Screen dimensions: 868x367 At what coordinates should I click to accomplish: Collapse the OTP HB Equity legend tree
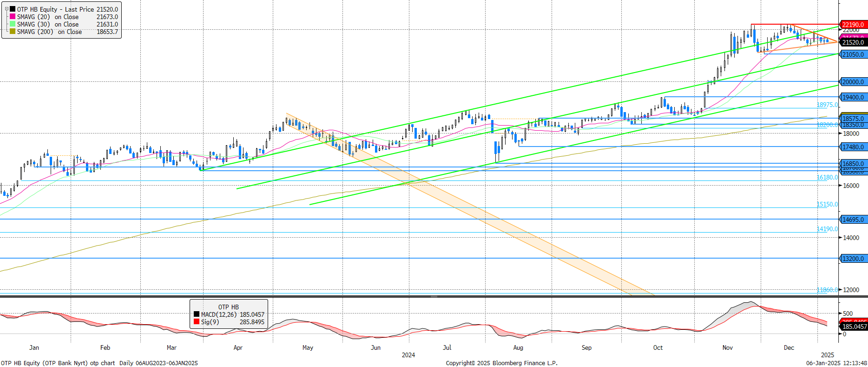[x=6, y=9]
